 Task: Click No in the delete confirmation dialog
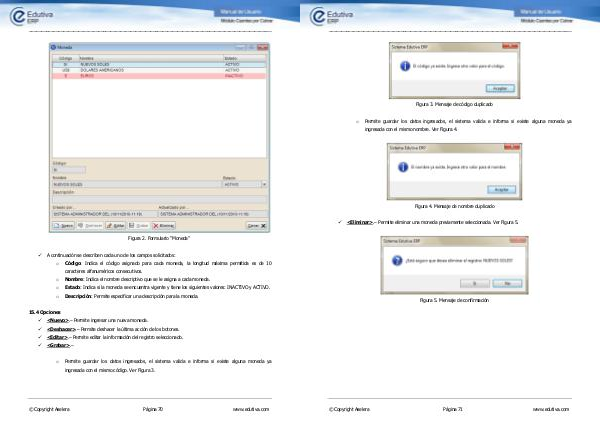tap(506, 283)
